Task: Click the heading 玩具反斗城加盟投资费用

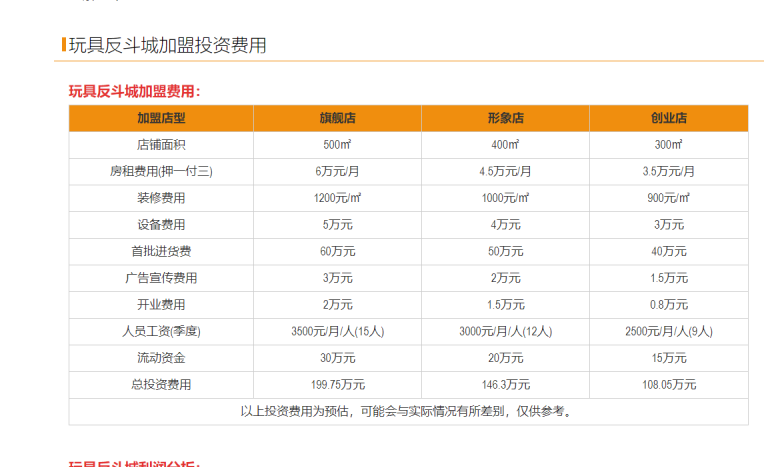Action: pos(167,45)
